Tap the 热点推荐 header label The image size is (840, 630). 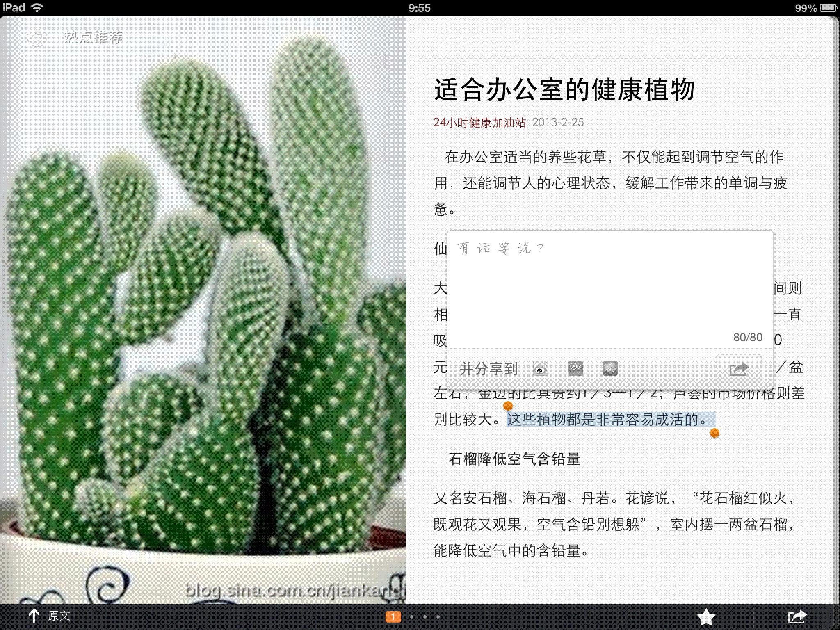click(93, 37)
